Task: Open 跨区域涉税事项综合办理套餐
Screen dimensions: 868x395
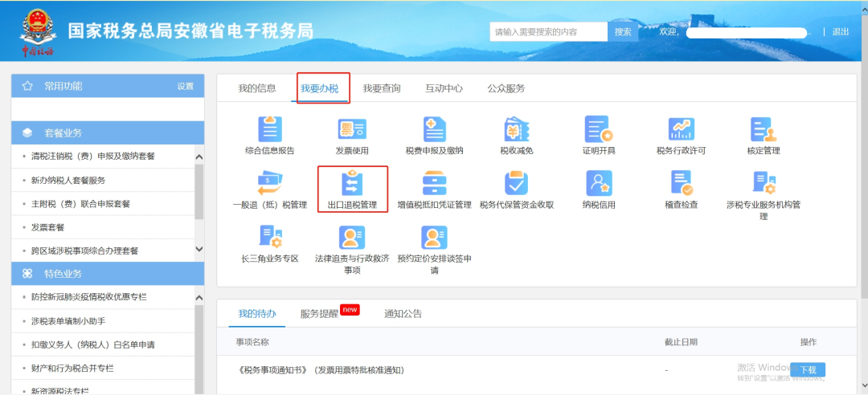Action: pos(84,250)
